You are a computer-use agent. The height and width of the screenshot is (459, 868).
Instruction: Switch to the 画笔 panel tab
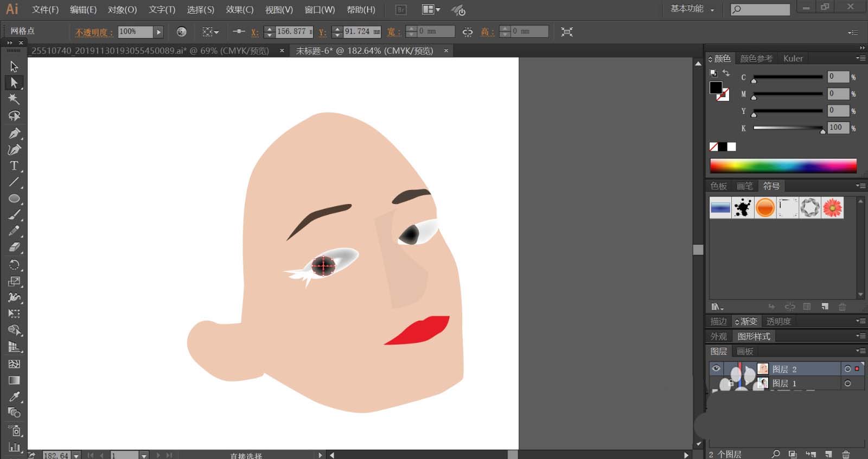745,186
